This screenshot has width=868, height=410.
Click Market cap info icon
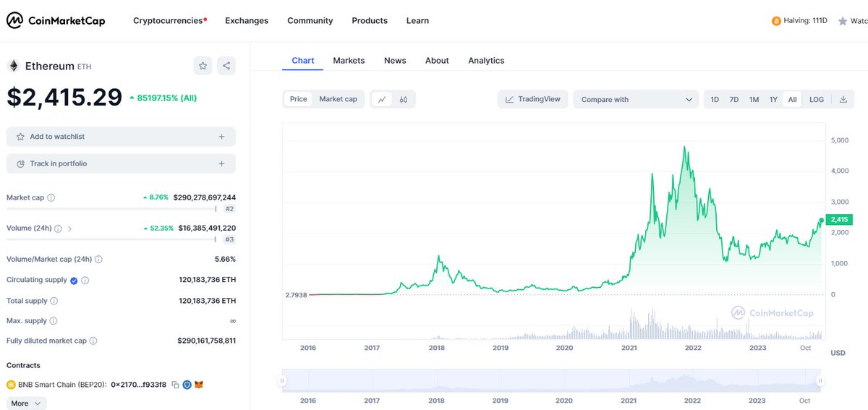tap(51, 197)
